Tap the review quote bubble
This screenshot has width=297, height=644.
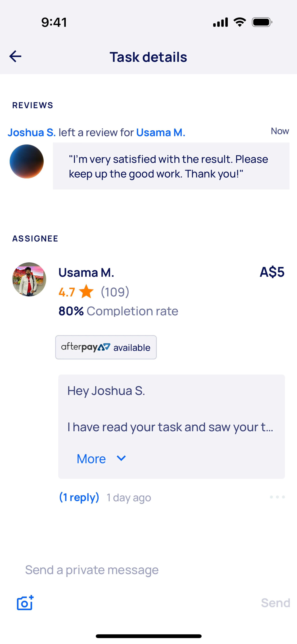(x=171, y=166)
